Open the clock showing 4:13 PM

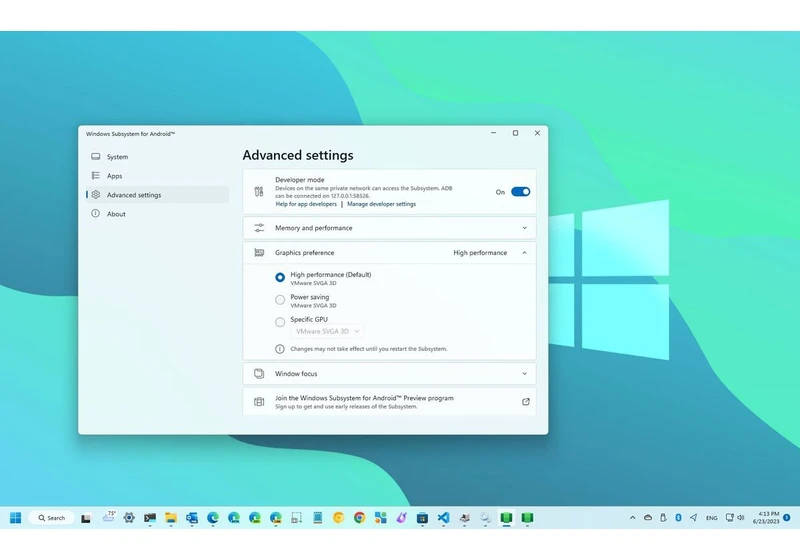pyautogui.click(x=766, y=518)
